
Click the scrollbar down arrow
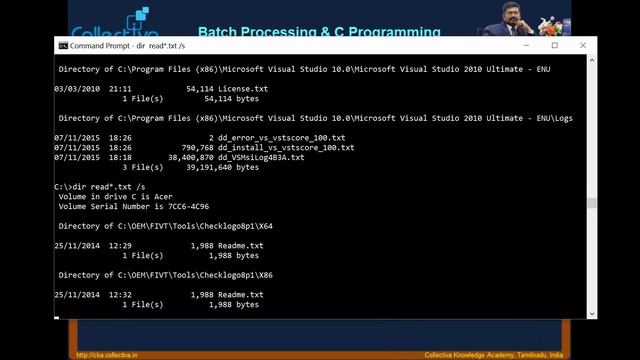tap(592, 314)
